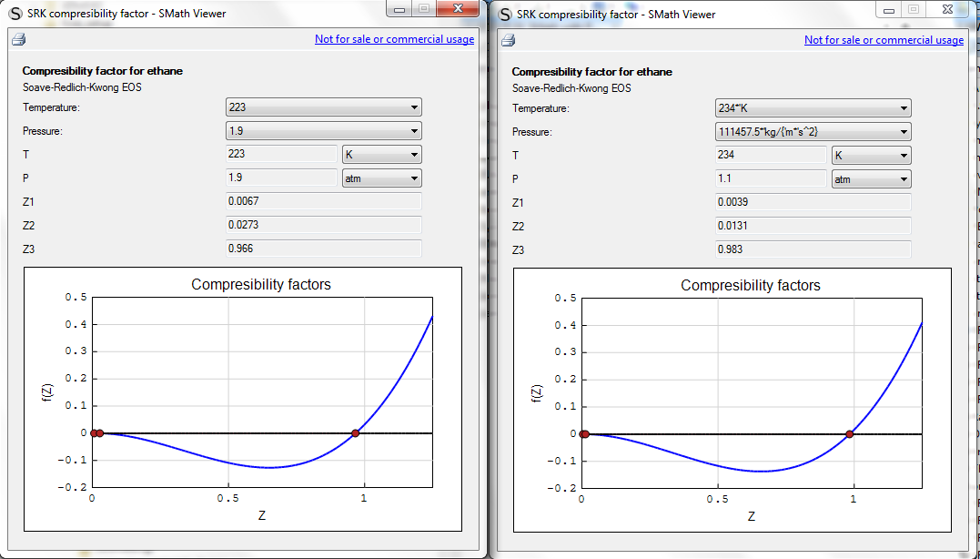Click the Z1 field showing 0.0039

click(x=813, y=202)
